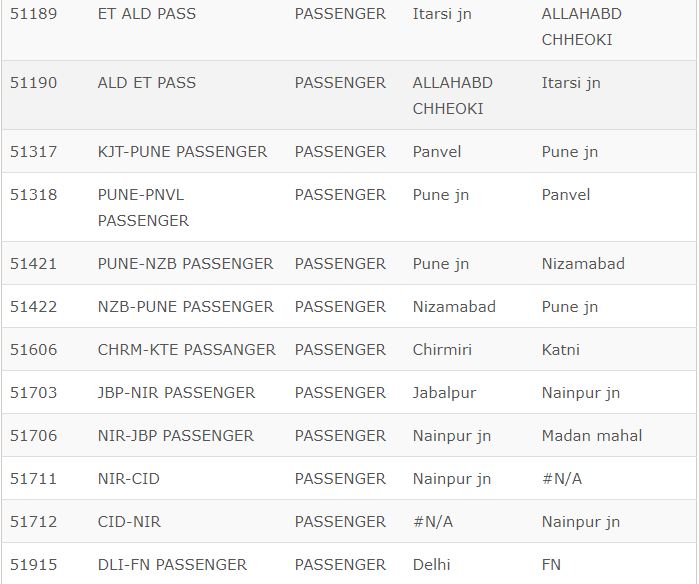The width and height of the screenshot is (699, 584).
Task: Select the NIR-CID train name
Action: [x=129, y=479]
